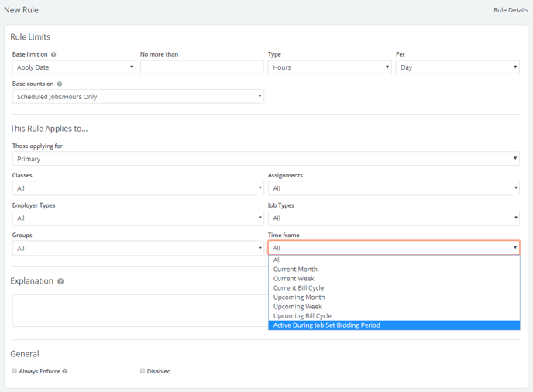Screen dimensions: 533x392
Task: Expand the Type Hours dropdown
Action: point(329,67)
